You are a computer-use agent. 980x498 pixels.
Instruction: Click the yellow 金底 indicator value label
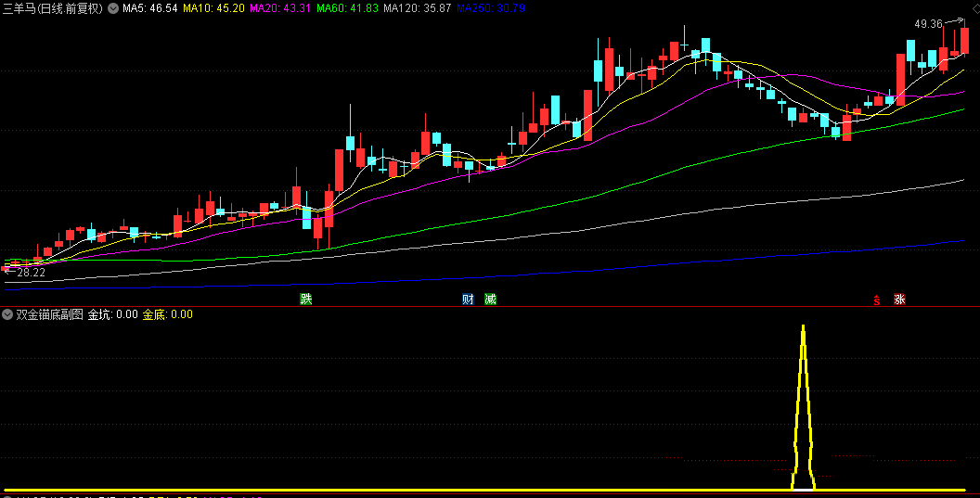[x=167, y=314]
